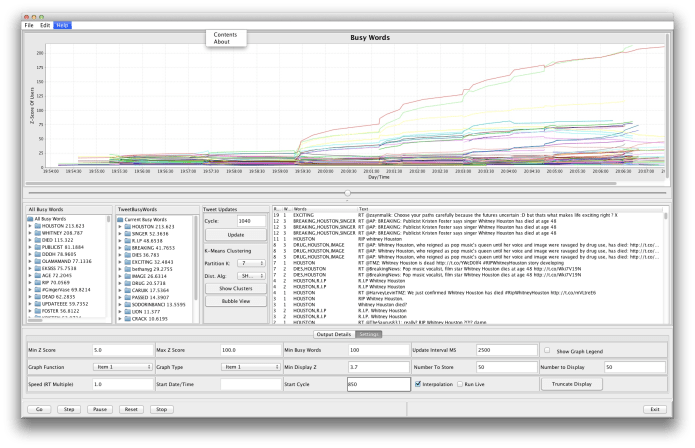The width and height of the screenshot is (695, 448).
Task: Open the File menu
Action: pos(29,26)
